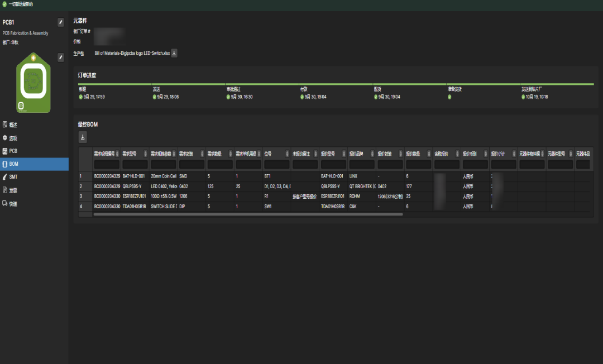Click the 审批通过 step status icon
Viewport: 603px width, 364px height.
click(228, 97)
